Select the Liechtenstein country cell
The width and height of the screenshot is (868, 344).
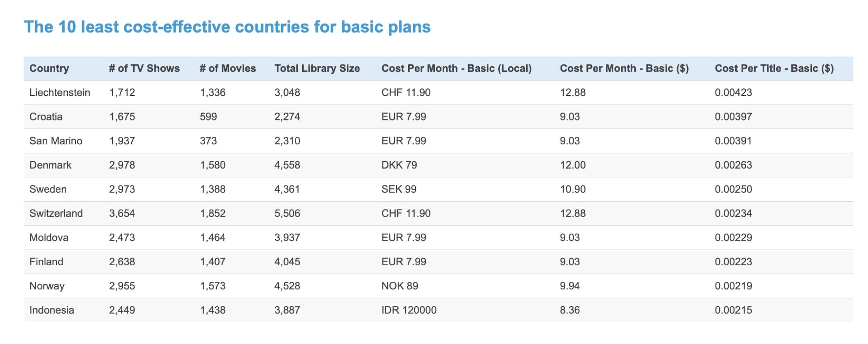coord(60,93)
